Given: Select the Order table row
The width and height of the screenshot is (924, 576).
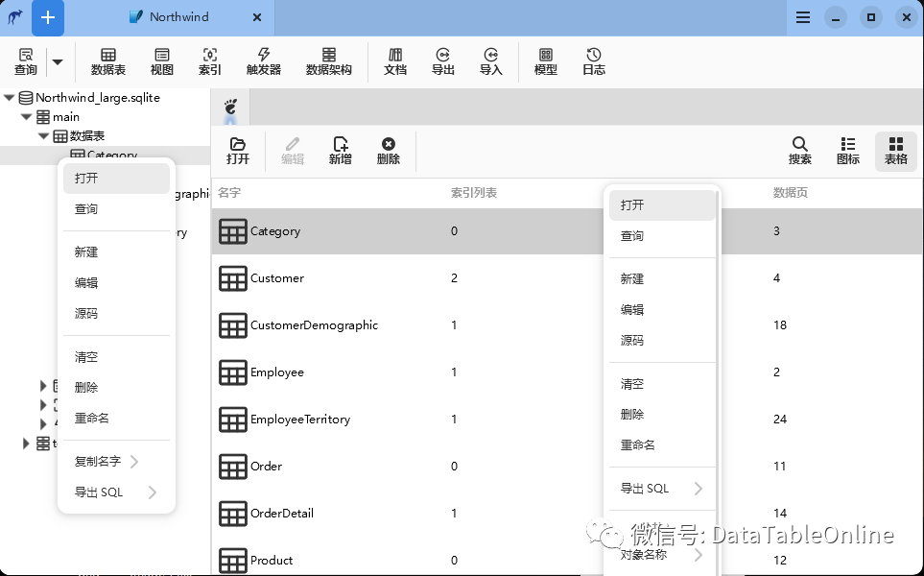Looking at the screenshot, I should tap(567, 466).
